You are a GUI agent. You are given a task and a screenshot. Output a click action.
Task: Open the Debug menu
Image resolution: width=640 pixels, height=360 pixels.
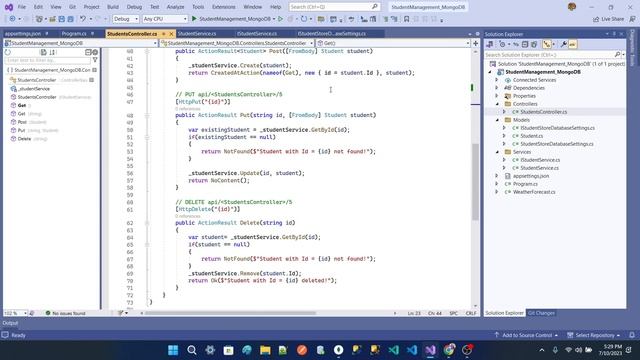[134, 7]
